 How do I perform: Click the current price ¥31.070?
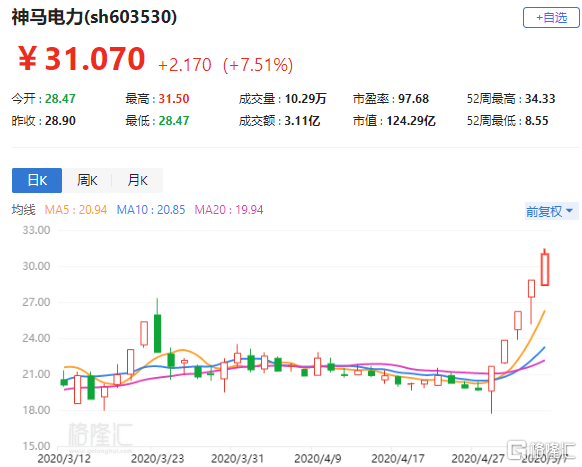[82, 58]
